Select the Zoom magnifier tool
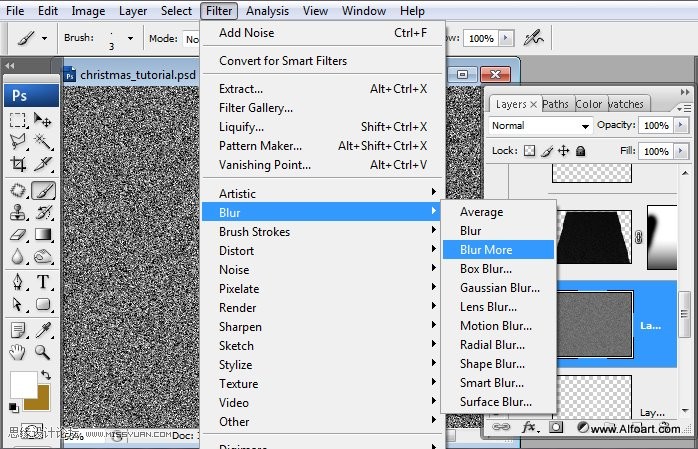Viewport: 698px width, 449px height. 44,352
